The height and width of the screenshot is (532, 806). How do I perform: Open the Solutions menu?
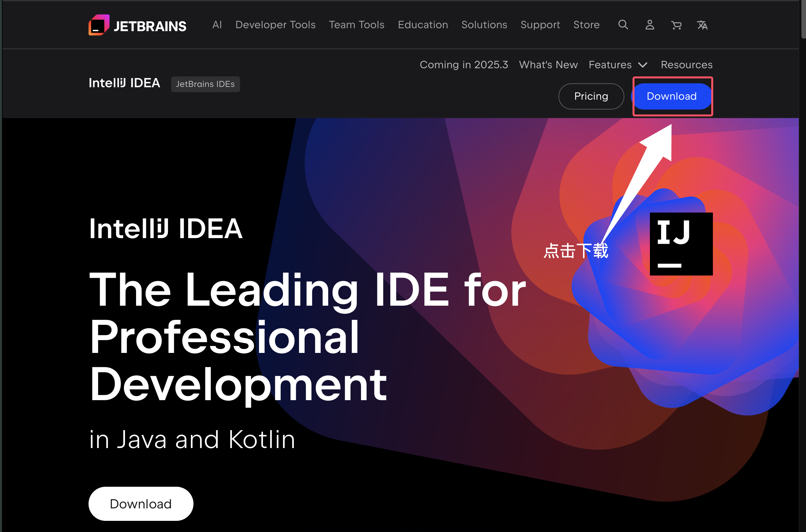click(484, 25)
